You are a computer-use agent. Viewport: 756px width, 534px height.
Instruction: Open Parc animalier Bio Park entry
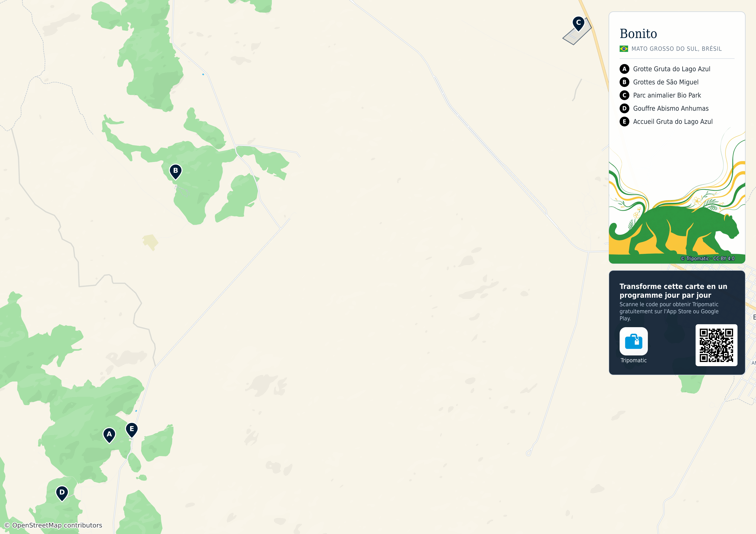[x=667, y=95]
